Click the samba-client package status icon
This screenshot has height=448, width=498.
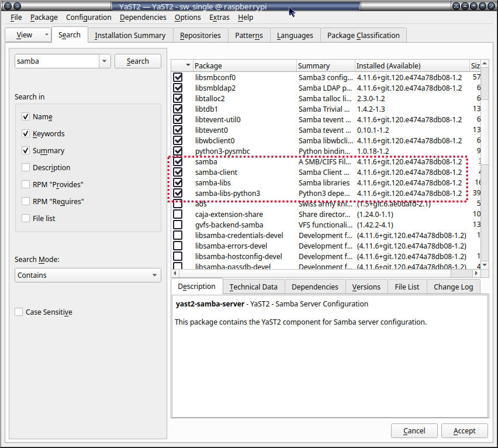click(178, 173)
